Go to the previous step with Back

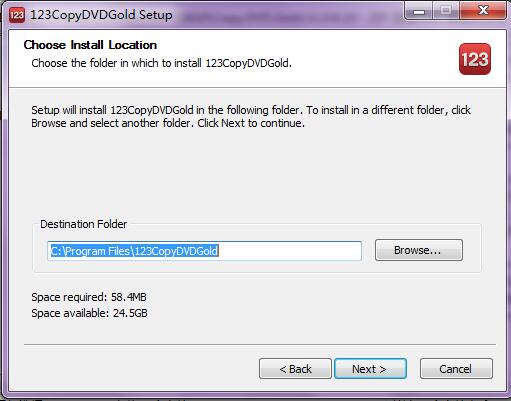coord(295,369)
